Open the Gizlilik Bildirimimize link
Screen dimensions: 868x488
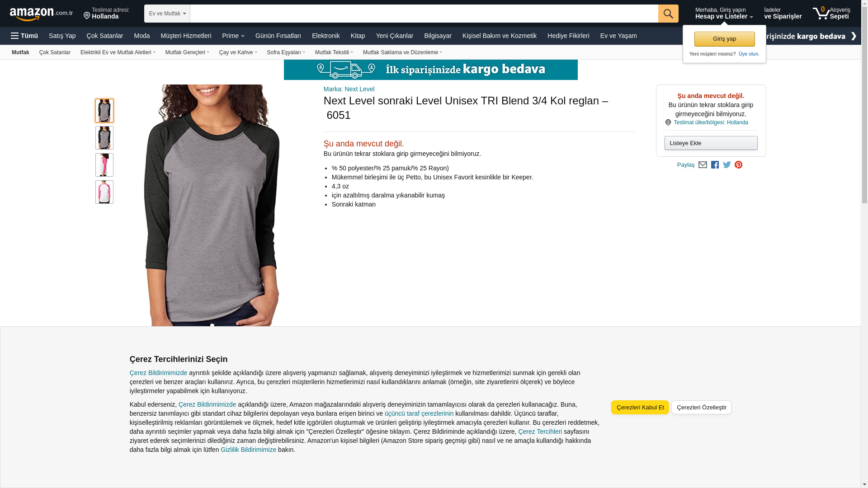248,450
